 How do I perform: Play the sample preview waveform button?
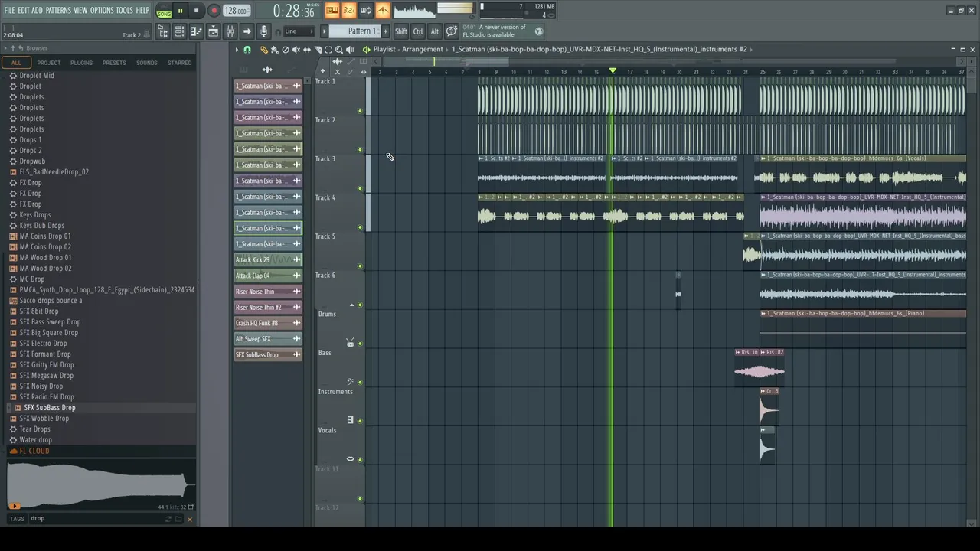(x=14, y=506)
